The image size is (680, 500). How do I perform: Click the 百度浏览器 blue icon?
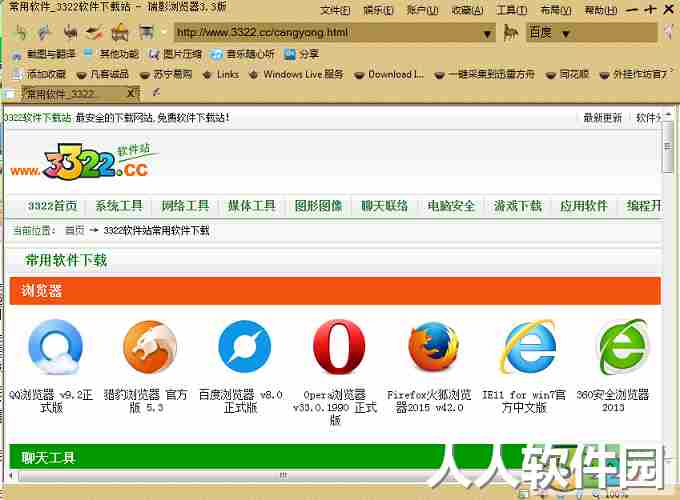click(245, 346)
